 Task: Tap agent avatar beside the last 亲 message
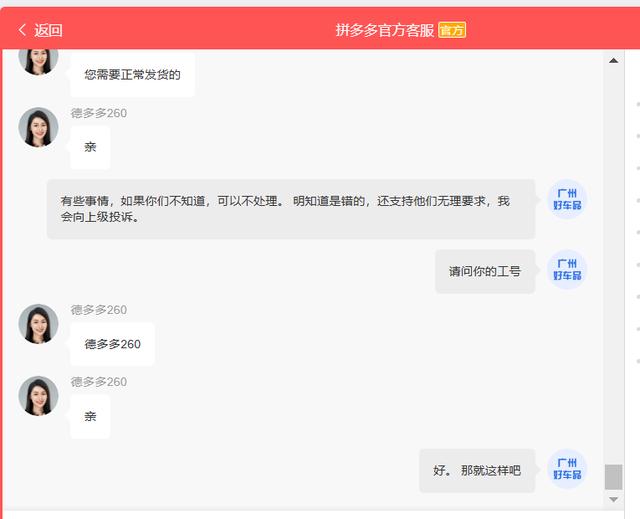pos(38,396)
